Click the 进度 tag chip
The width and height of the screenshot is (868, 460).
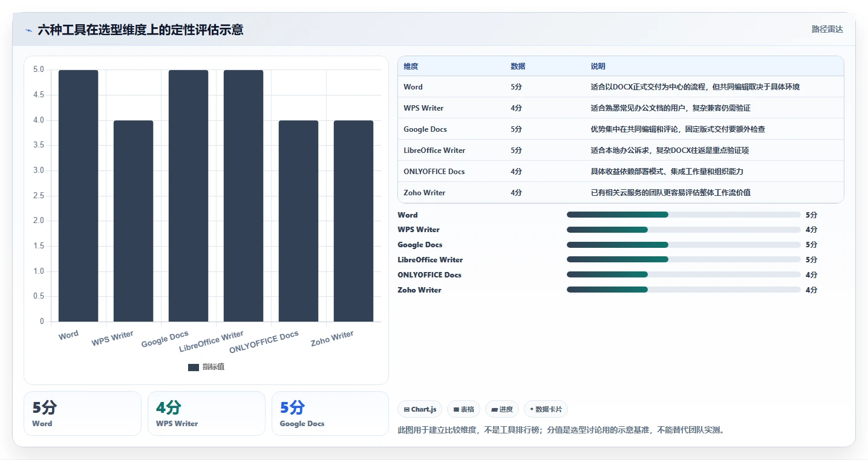(502, 409)
